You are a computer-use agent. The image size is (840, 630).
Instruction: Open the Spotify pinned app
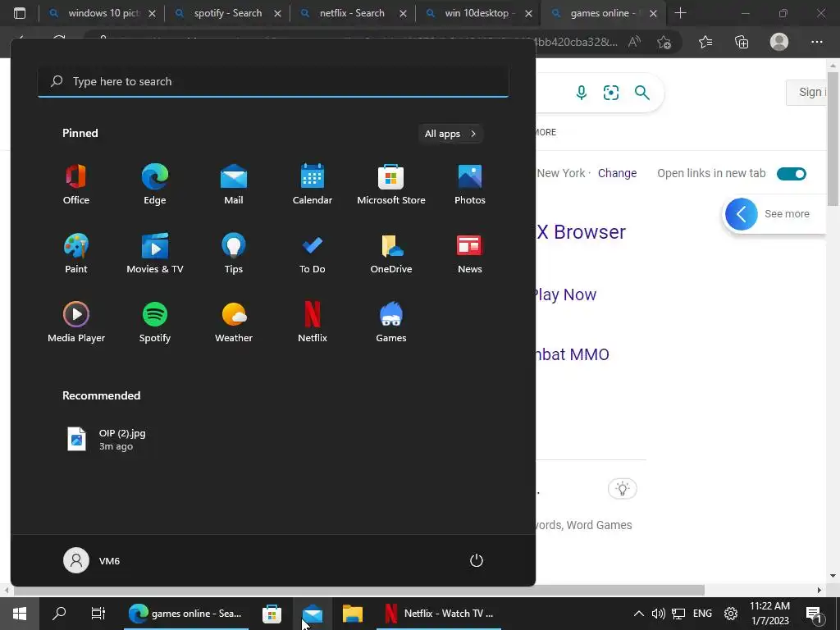point(155,322)
